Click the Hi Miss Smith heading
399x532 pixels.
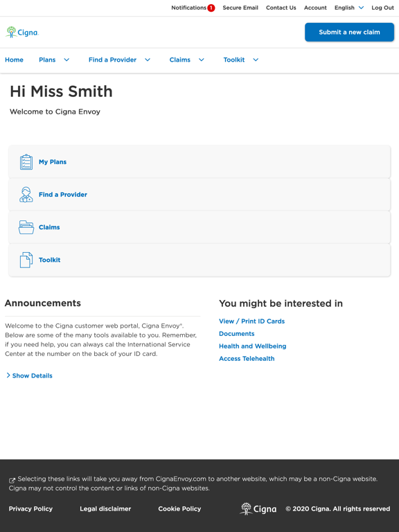point(61,91)
